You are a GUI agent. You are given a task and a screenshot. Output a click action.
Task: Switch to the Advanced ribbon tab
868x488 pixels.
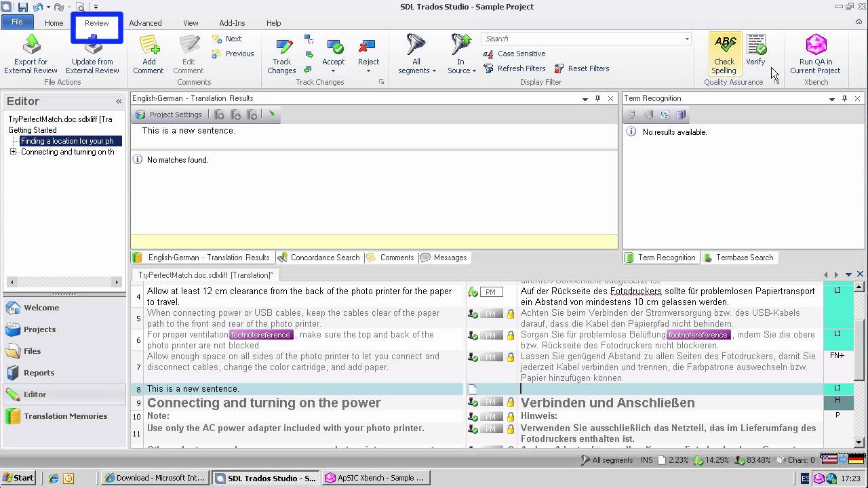click(x=145, y=23)
